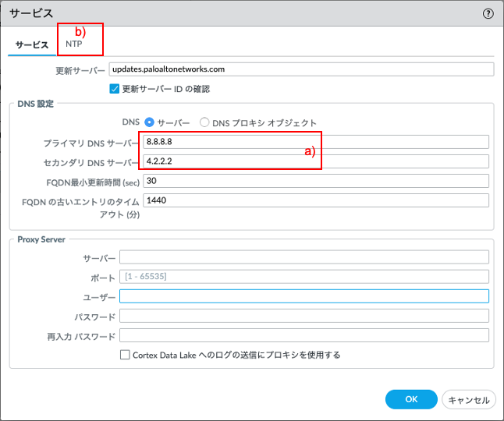Click the キャンセル button

(469, 400)
